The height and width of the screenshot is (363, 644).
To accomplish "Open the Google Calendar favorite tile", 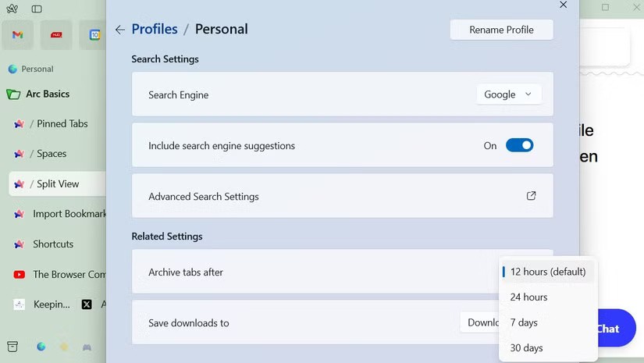I will (94, 35).
